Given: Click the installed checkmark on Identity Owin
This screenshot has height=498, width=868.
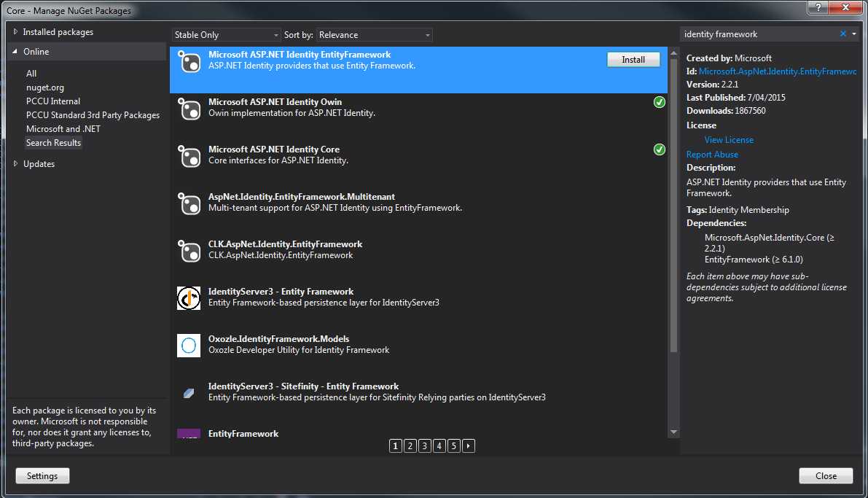Looking at the screenshot, I should pyautogui.click(x=660, y=102).
